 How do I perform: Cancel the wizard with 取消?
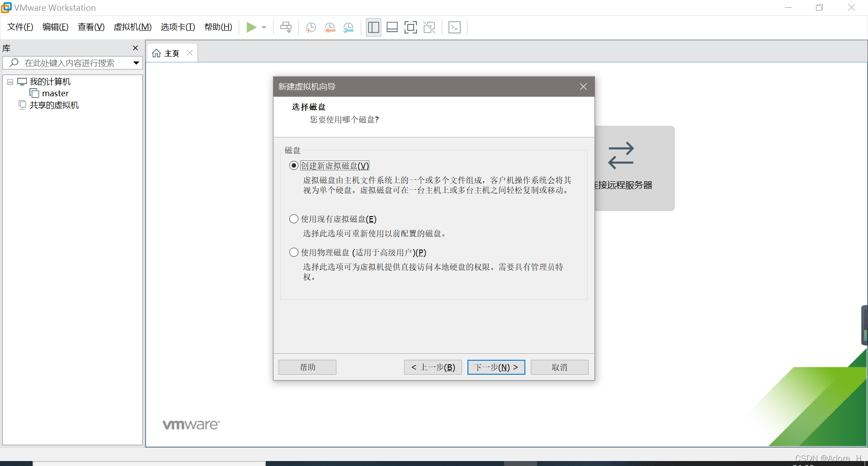tap(560, 367)
